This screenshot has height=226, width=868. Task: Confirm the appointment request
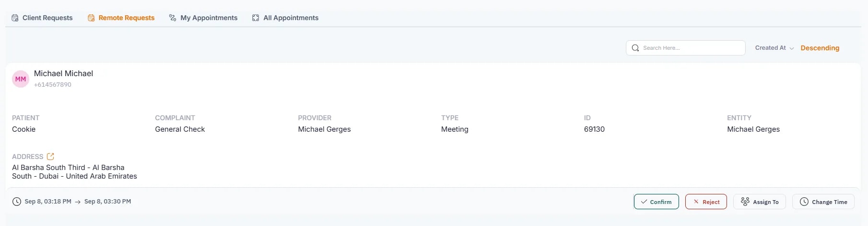tap(657, 202)
